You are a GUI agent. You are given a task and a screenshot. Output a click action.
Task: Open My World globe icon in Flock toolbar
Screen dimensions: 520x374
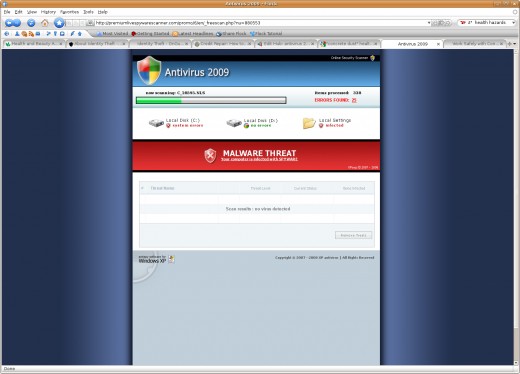click(x=7, y=34)
